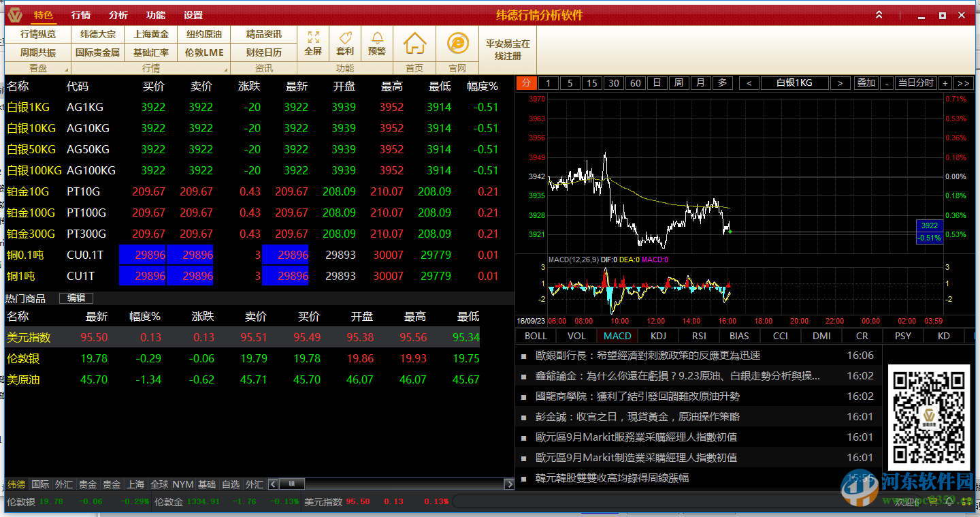The height and width of the screenshot is (517, 980).
Task: Click the 上海黄金 button
Action: click(x=151, y=34)
